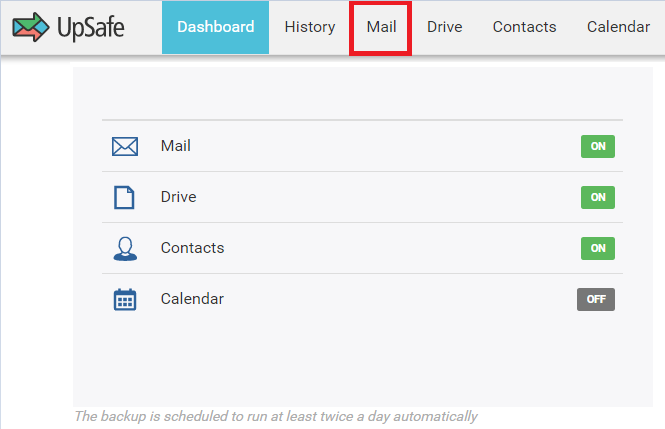
Task: Go to the Drive navigation tab
Action: (444, 27)
